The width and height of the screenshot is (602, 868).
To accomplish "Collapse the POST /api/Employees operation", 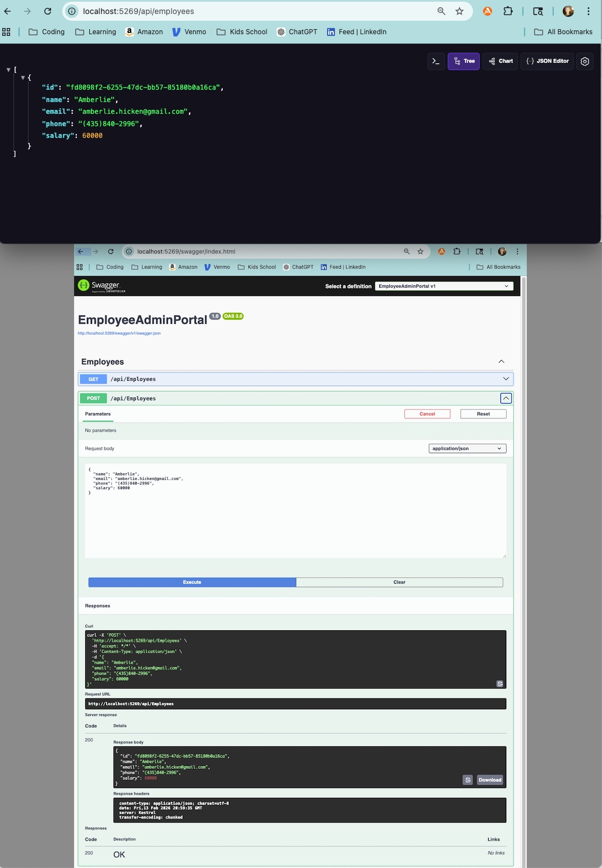I will 506,398.
